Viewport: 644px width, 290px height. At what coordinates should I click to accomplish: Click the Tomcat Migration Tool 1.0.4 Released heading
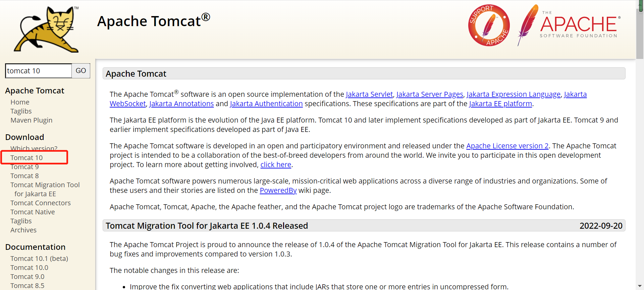207,226
